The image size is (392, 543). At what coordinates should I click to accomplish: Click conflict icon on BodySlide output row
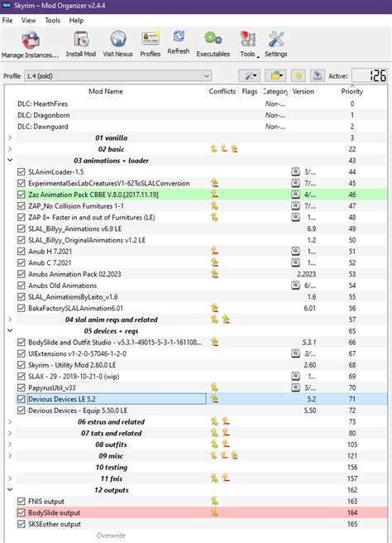coord(214,512)
